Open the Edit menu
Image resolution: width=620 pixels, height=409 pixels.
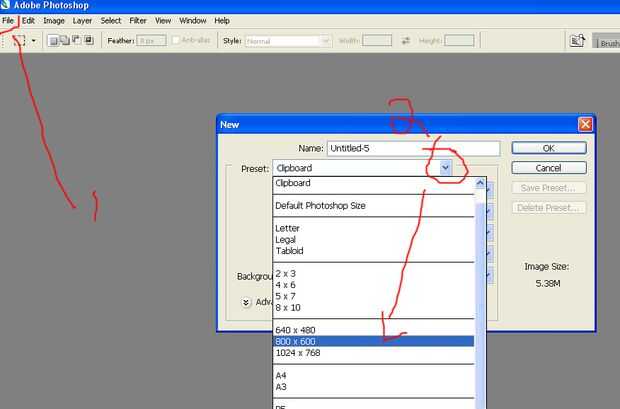pyautogui.click(x=28, y=21)
